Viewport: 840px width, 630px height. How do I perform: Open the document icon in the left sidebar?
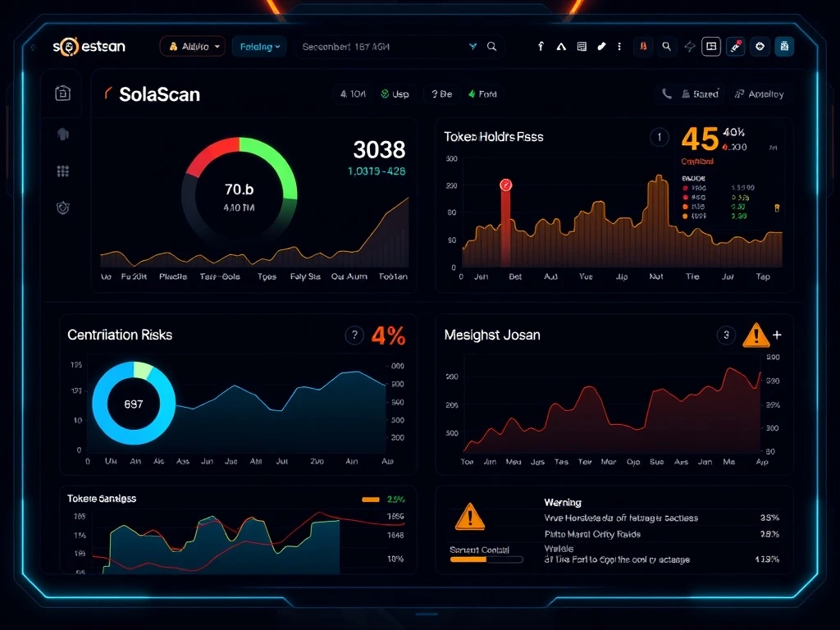click(62, 94)
